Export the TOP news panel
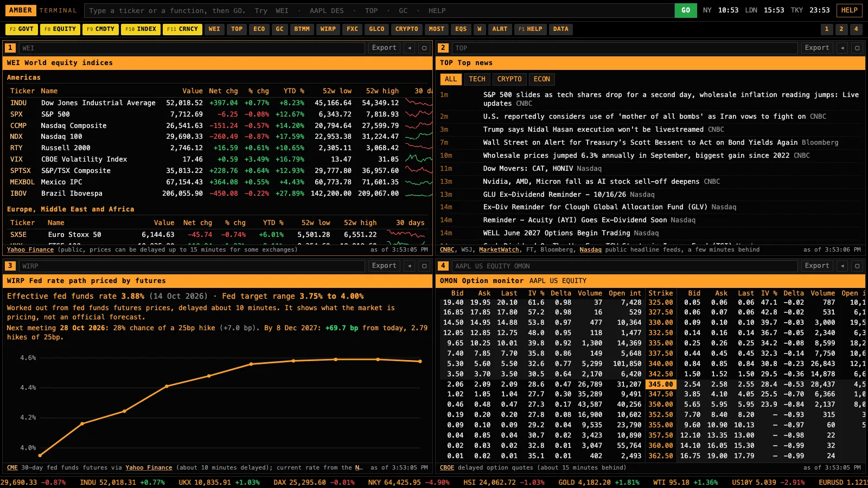The image size is (868, 488). pos(817,48)
